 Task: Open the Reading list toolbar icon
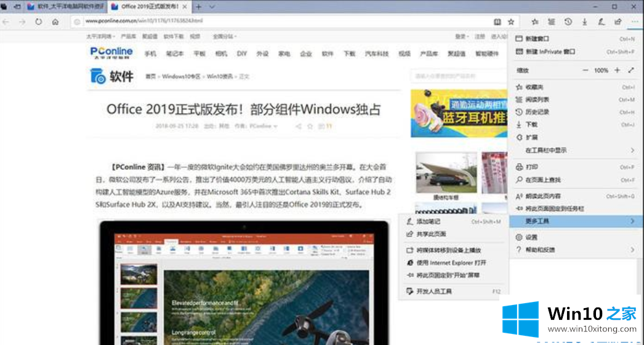point(552,22)
